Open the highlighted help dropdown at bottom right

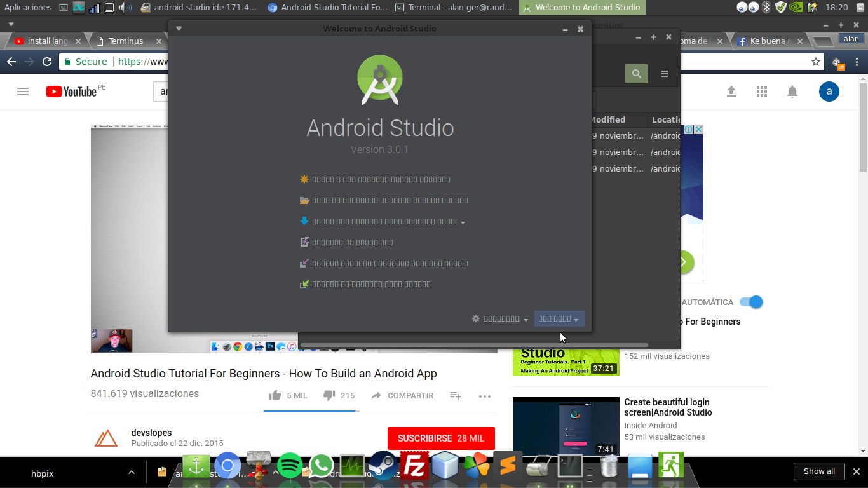pos(559,319)
